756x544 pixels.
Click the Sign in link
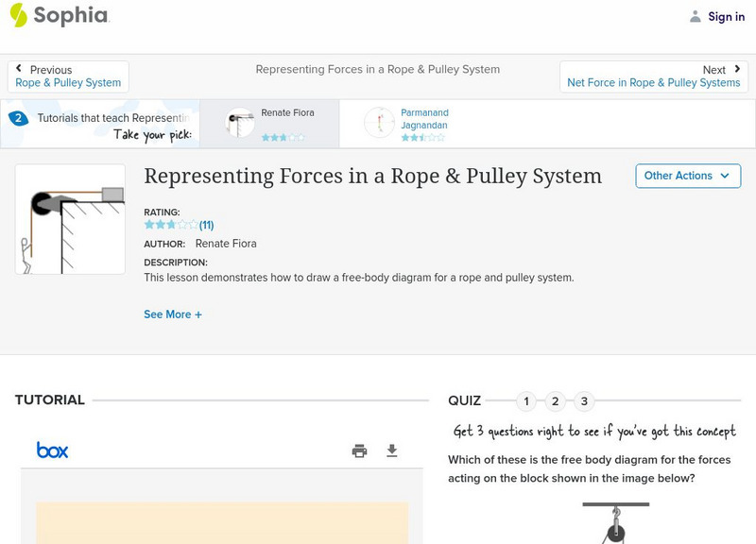(726, 16)
